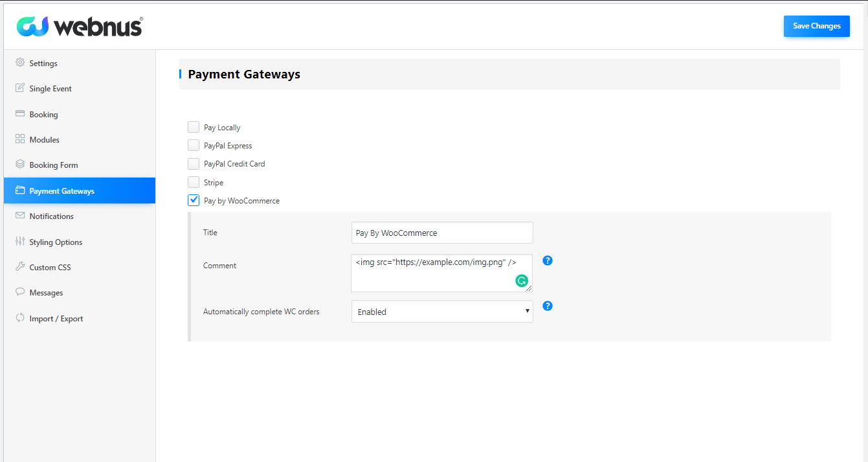Click the Grammarly icon in Comment box
868x462 pixels.
(x=522, y=281)
